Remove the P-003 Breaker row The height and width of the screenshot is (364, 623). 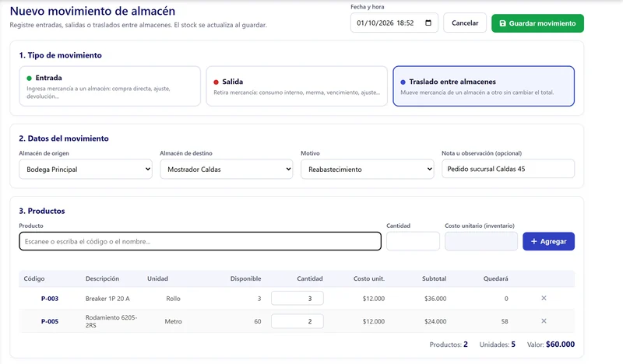[x=544, y=298]
